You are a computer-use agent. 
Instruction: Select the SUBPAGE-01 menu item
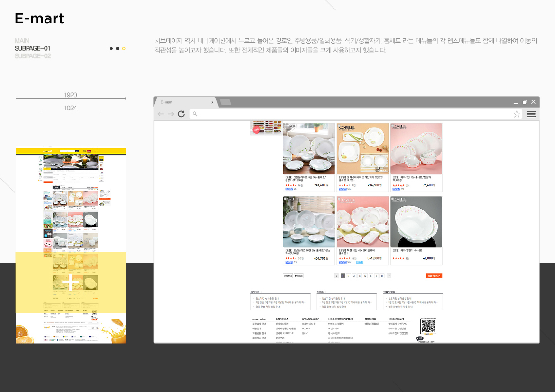pos(33,48)
